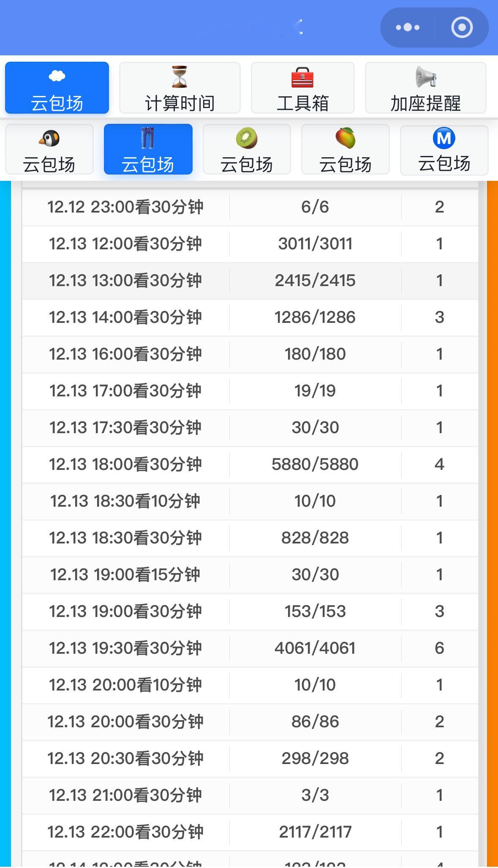Select the penguin 云包场 category
498x868 pixels.
pos(49,149)
